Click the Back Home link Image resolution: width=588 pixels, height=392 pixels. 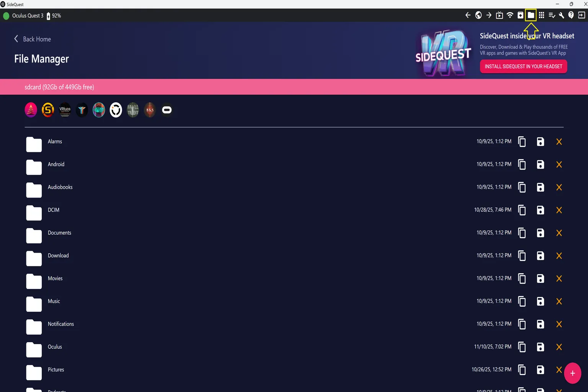pyautogui.click(x=33, y=39)
